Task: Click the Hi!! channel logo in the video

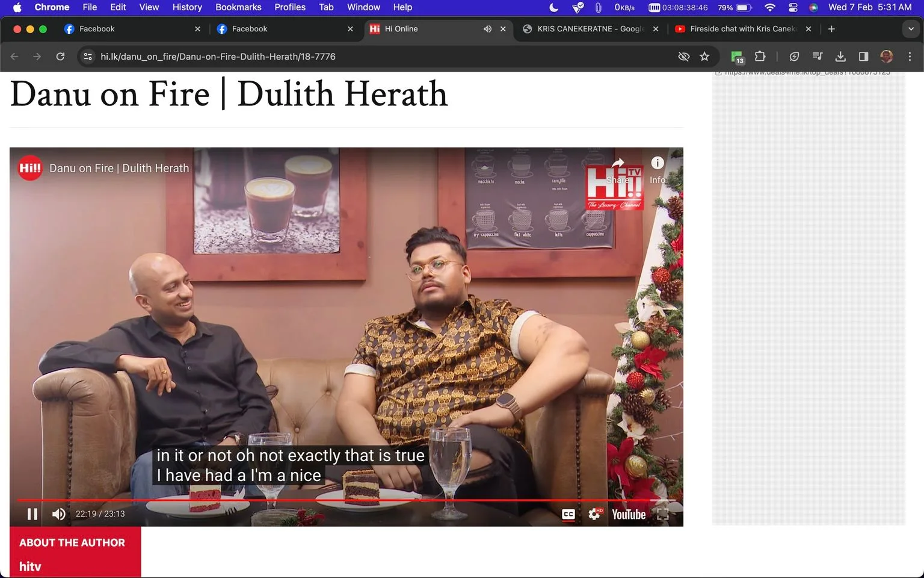Action: tap(29, 168)
